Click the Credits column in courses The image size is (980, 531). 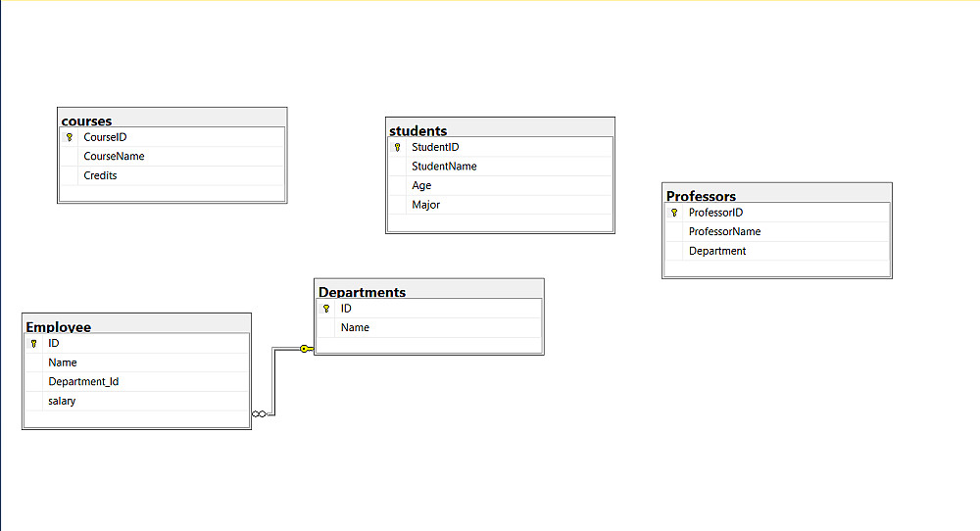[x=101, y=175]
